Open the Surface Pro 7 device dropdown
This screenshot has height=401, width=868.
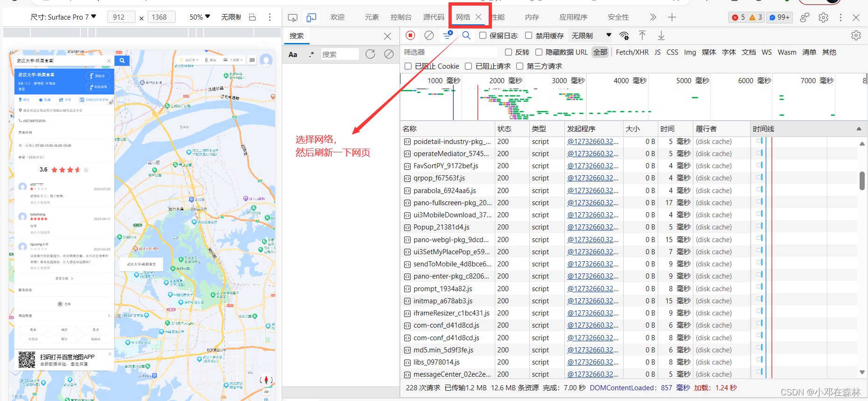[63, 17]
